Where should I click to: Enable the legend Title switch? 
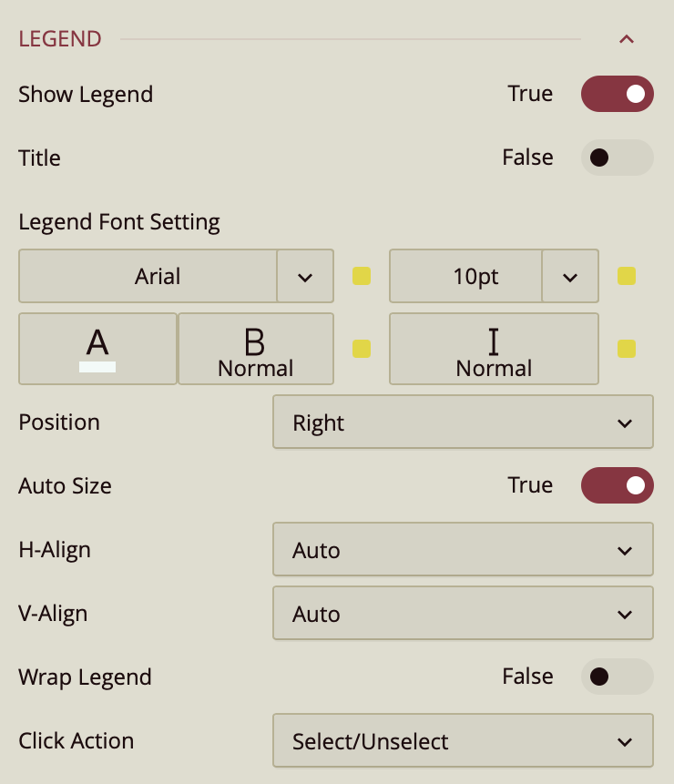(617, 158)
